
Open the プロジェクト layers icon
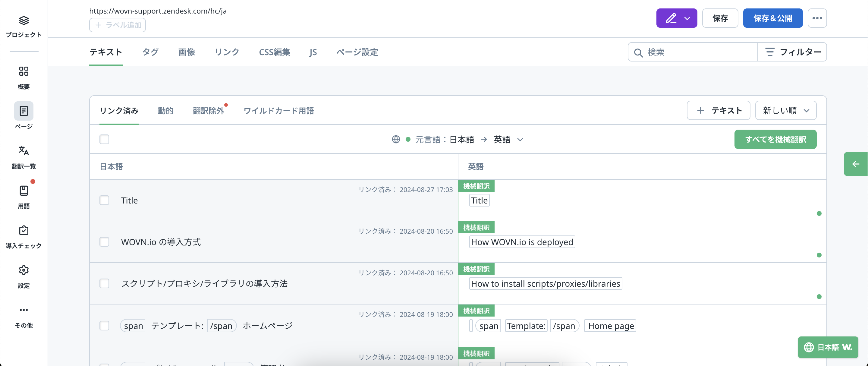click(x=24, y=21)
